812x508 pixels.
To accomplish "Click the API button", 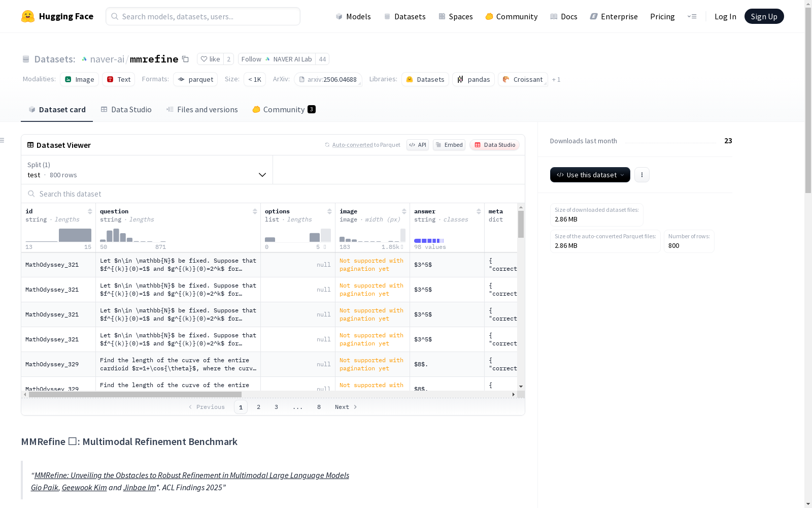I will pyautogui.click(x=418, y=145).
